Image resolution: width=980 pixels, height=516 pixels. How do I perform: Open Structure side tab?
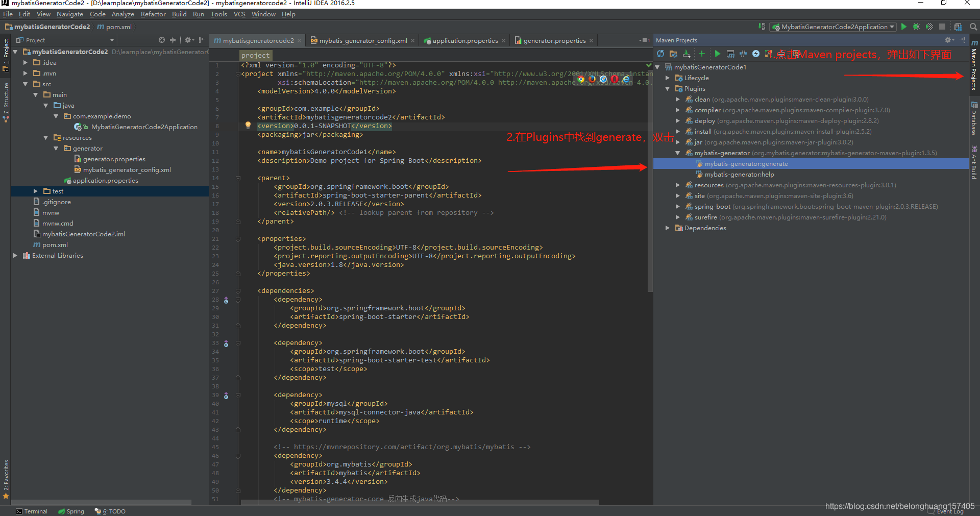(x=6, y=102)
